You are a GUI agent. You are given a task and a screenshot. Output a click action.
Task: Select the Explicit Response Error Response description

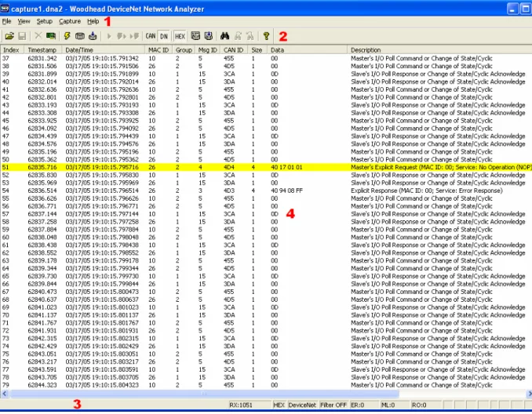pyautogui.click(x=427, y=191)
